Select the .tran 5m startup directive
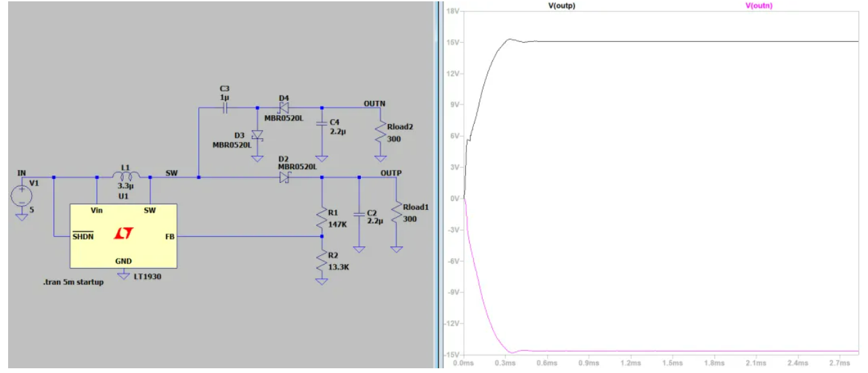 [73, 282]
